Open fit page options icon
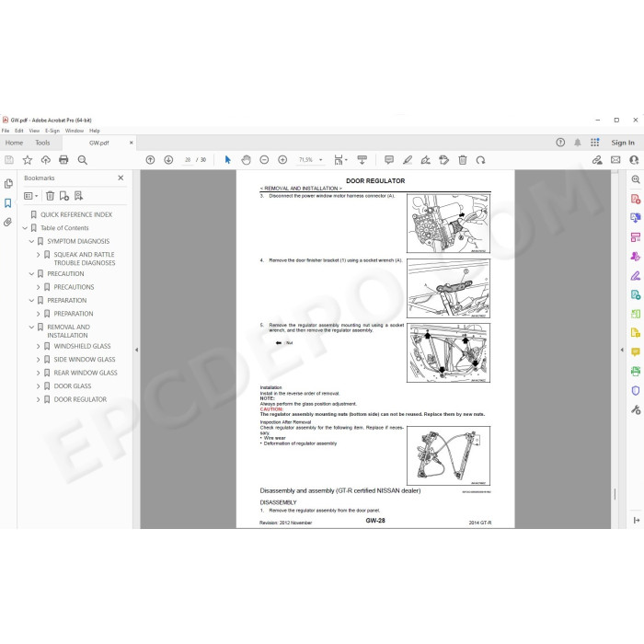The height and width of the screenshot is (644, 644). [340, 160]
